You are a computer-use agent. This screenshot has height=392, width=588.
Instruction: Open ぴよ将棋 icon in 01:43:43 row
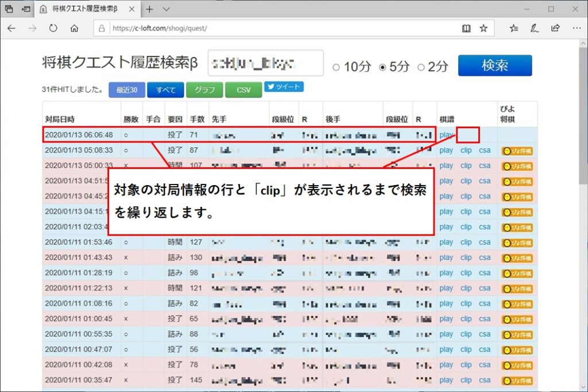tap(517, 258)
